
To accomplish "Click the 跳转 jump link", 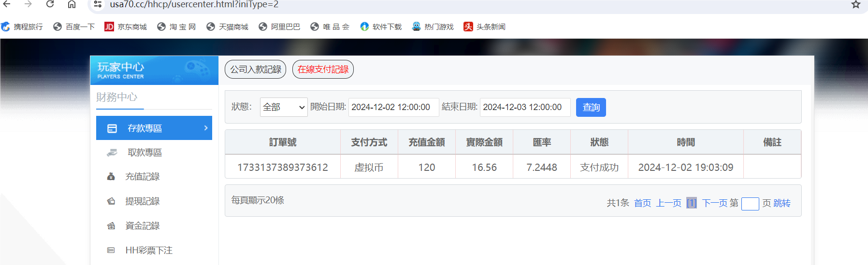I will coord(782,203).
